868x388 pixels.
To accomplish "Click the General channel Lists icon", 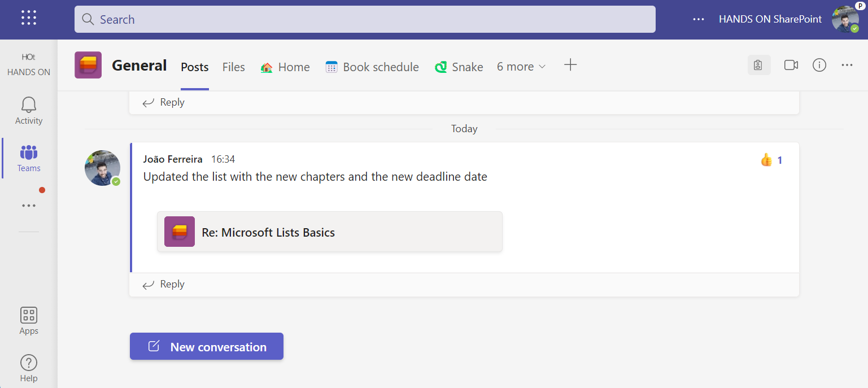I will click(88, 66).
